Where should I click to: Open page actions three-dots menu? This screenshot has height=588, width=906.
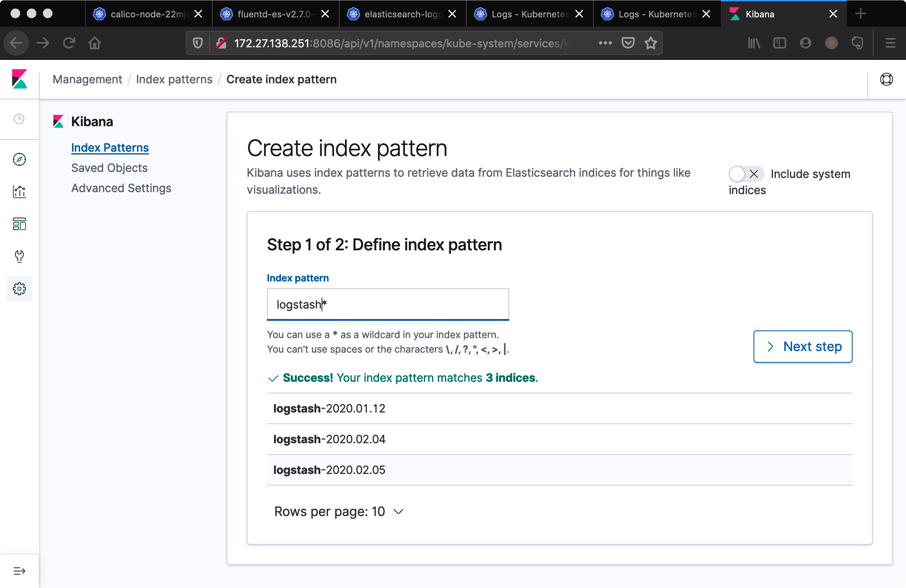coord(605,43)
